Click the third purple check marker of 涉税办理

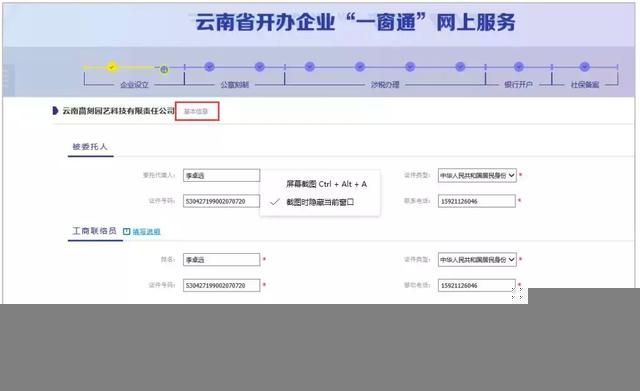pyautogui.click(x=410, y=67)
